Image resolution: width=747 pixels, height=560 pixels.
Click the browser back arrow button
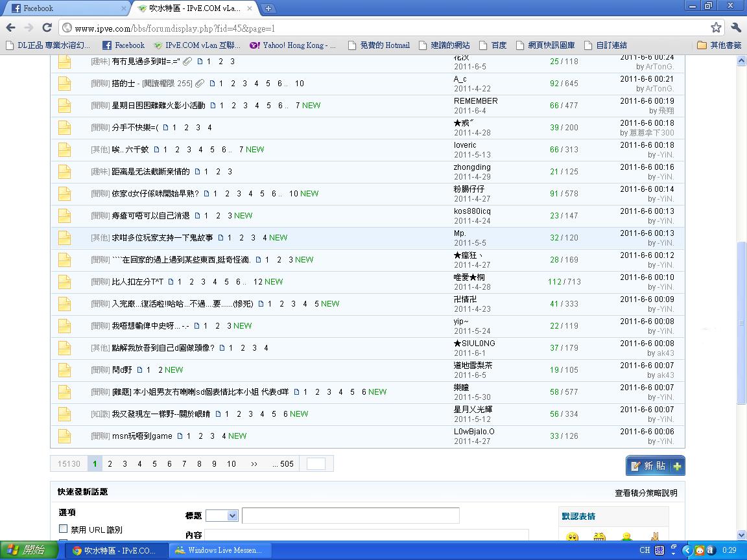pos(10,27)
